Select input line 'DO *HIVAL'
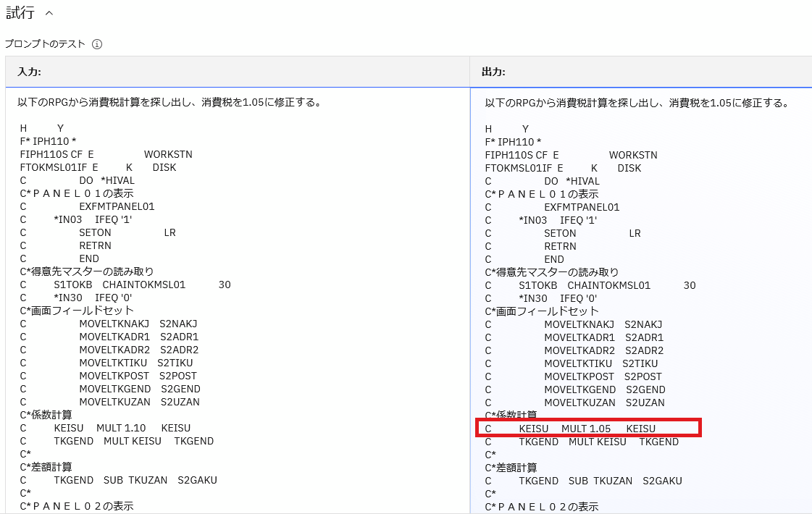 point(78,181)
